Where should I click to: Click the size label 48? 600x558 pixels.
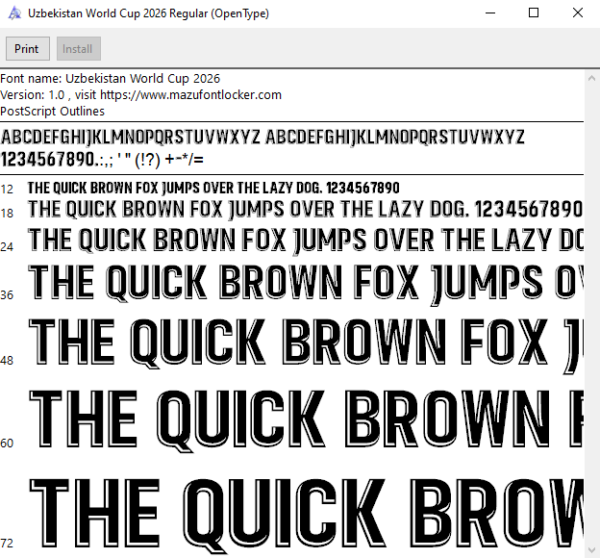[x=7, y=361]
